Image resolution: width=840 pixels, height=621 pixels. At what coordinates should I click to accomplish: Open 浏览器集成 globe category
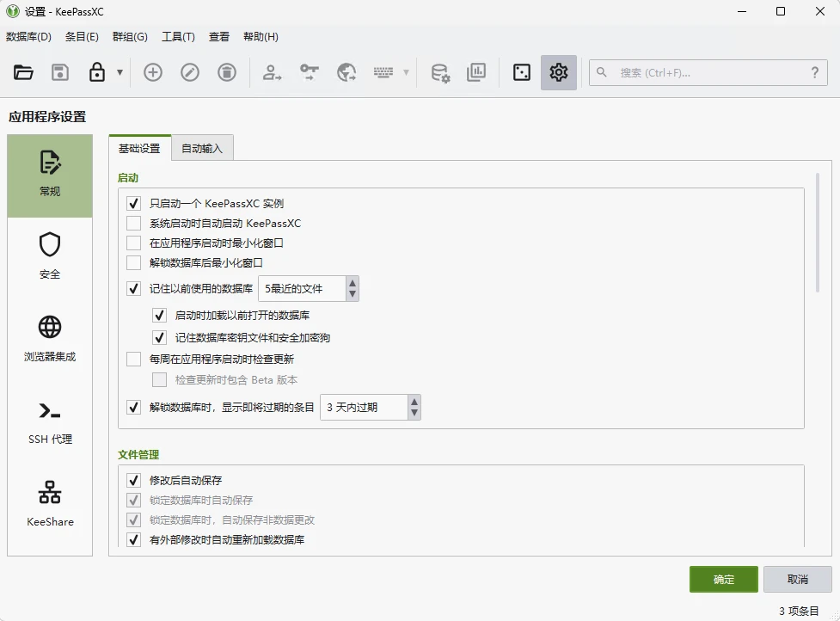pyautogui.click(x=50, y=339)
